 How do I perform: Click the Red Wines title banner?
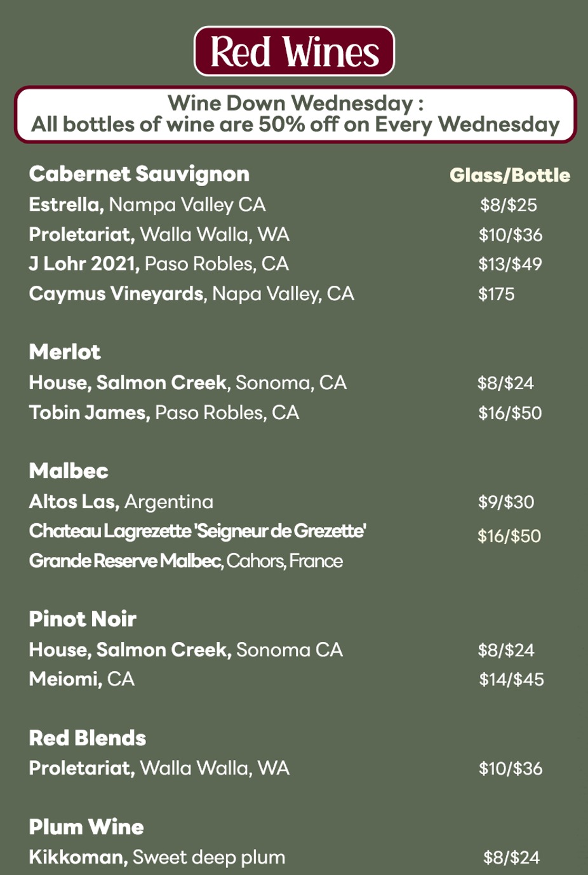point(294,51)
